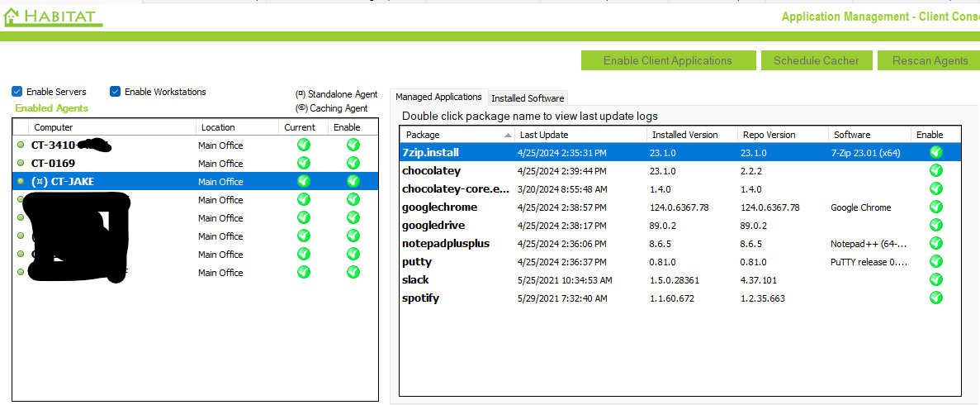The height and width of the screenshot is (405, 980).
Task: Click Caching Agent legend label
Action: pos(331,107)
